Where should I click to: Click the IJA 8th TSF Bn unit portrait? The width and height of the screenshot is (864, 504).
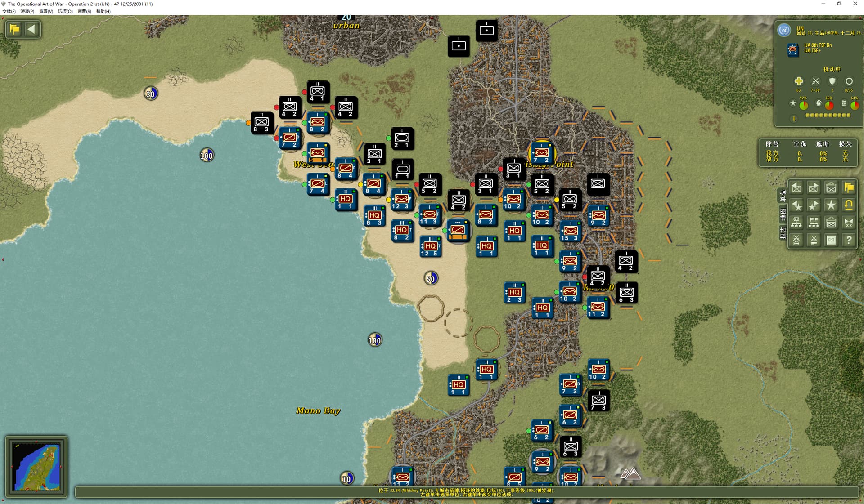pos(793,49)
